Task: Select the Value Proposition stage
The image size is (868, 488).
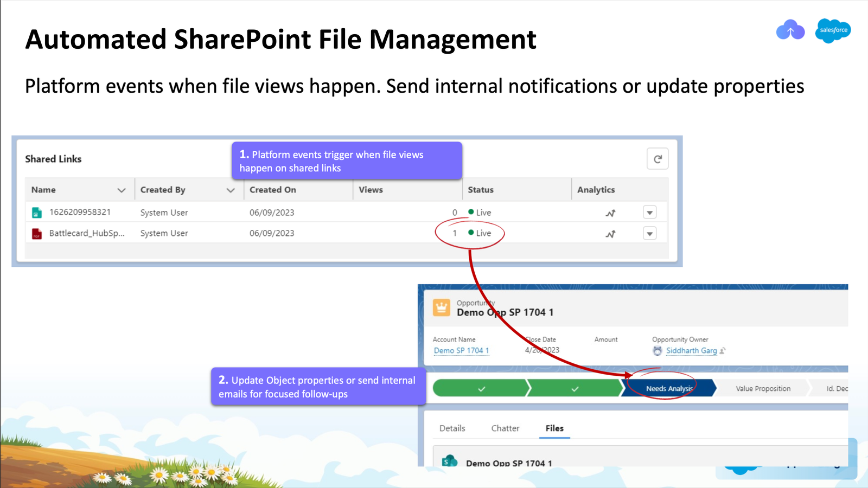Action: click(763, 389)
